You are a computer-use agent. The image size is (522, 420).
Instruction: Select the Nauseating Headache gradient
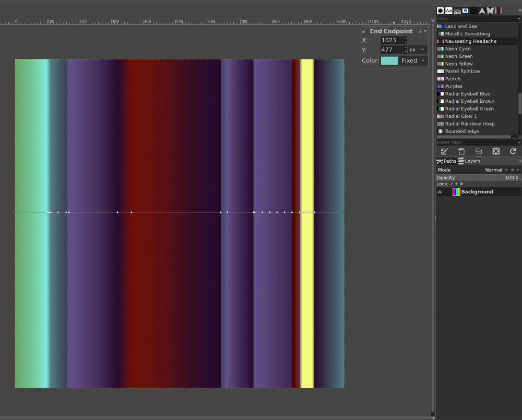477,41
